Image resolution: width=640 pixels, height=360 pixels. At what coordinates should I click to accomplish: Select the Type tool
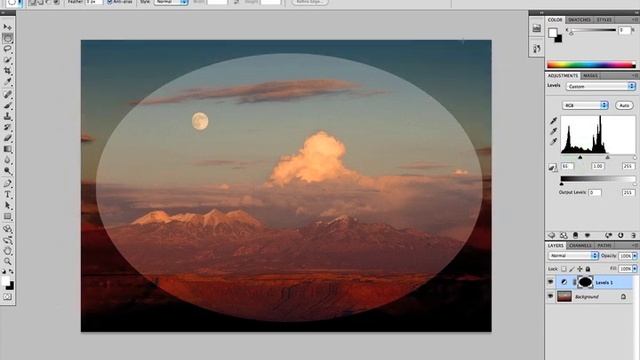7,195
